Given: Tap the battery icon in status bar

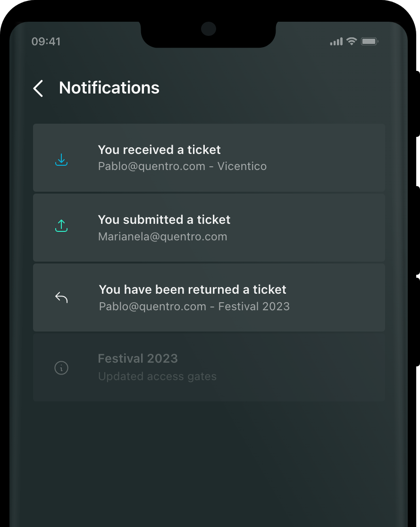Looking at the screenshot, I should pos(370,42).
